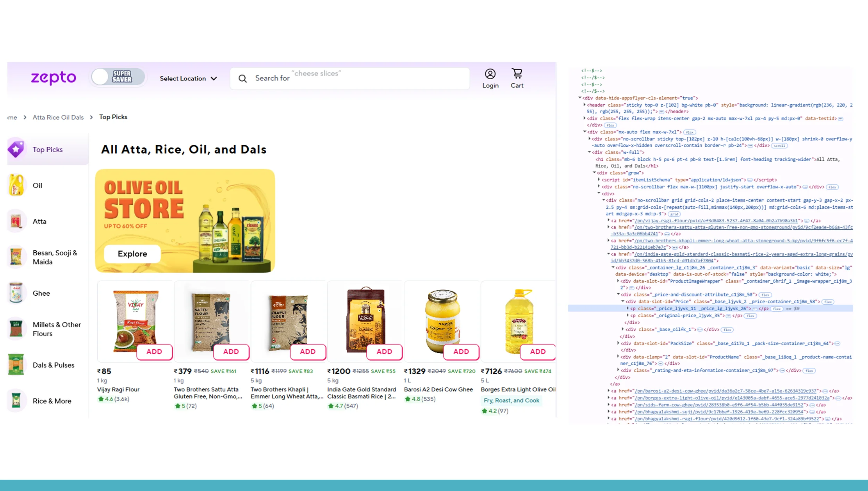868x491 pixels.
Task: Open the borges-extra-light-olive-oil href link
Action: pyautogui.click(x=732, y=398)
